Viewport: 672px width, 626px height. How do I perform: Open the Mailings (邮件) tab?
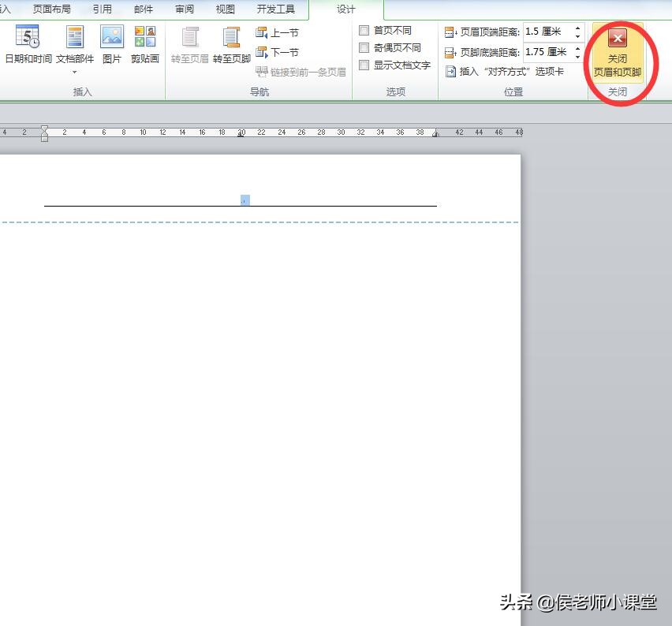click(x=143, y=9)
